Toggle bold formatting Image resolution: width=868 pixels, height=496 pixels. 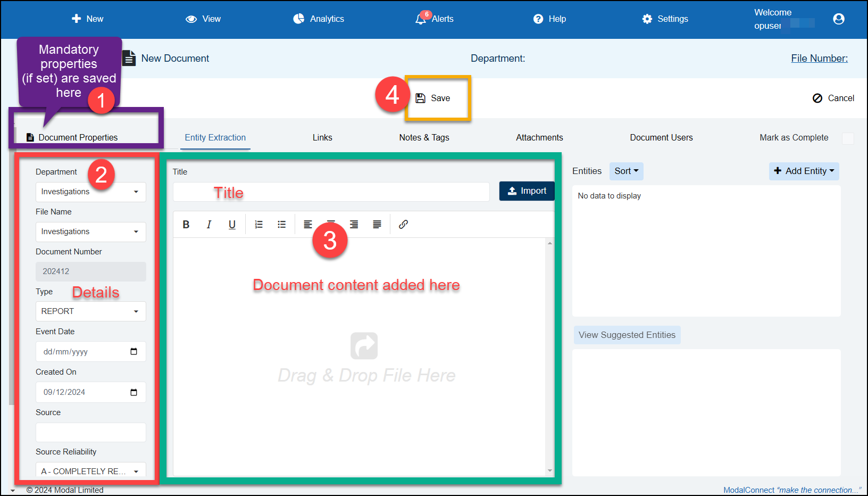[186, 225]
